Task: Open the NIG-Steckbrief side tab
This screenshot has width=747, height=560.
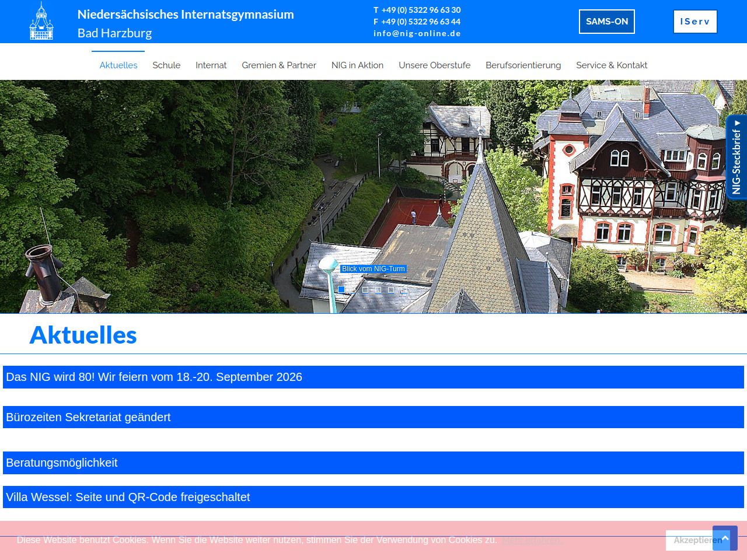Action: 736,157
